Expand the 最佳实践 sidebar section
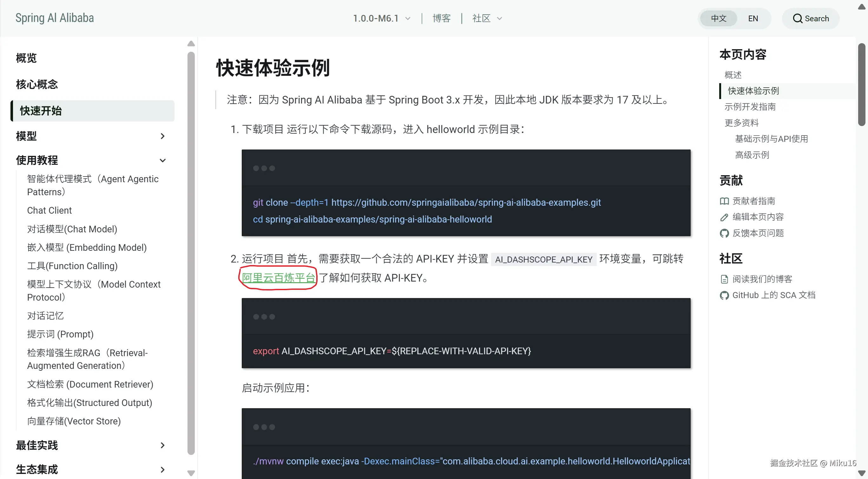 coord(162,445)
